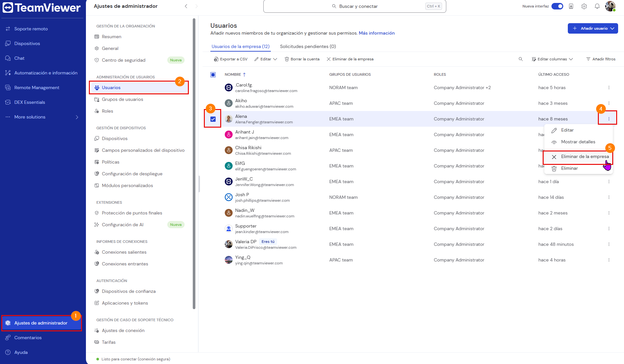
Task: Toggle the Nueva interfaz switch
Action: [x=557, y=6]
